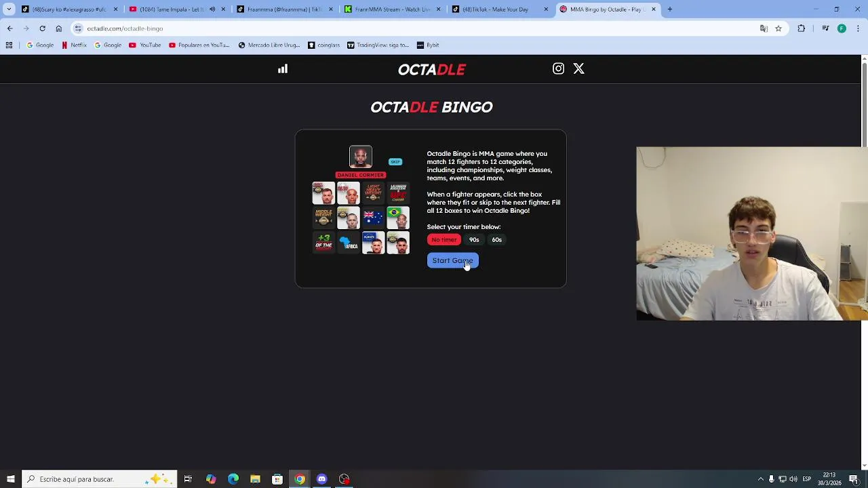Open the Apps grid in bookmarks bar

tap(9, 45)
